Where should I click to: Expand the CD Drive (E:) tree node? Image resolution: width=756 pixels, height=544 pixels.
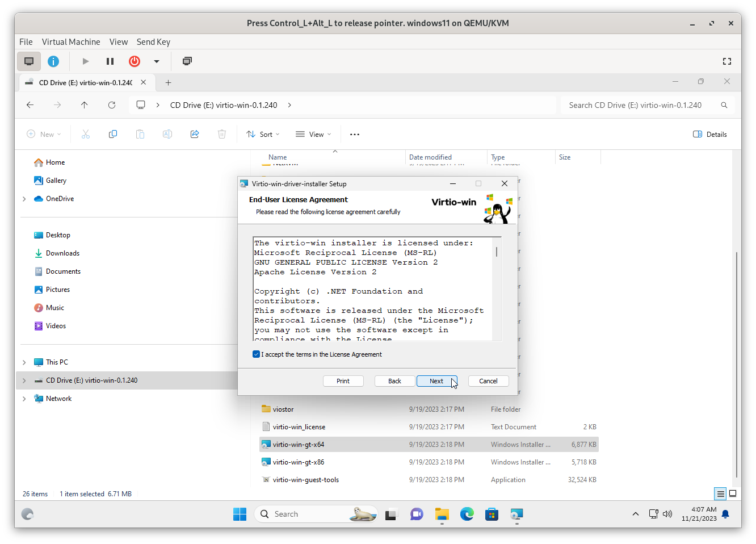pyautogui.click(x=24, y=380)
